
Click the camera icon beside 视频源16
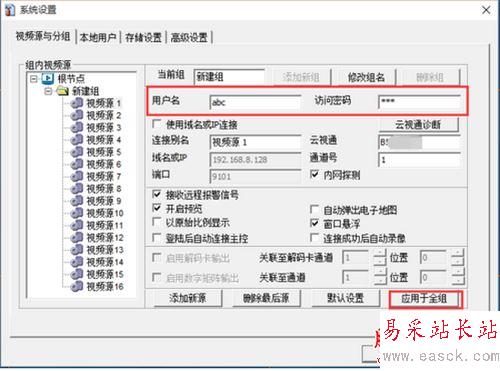(77, 286)
